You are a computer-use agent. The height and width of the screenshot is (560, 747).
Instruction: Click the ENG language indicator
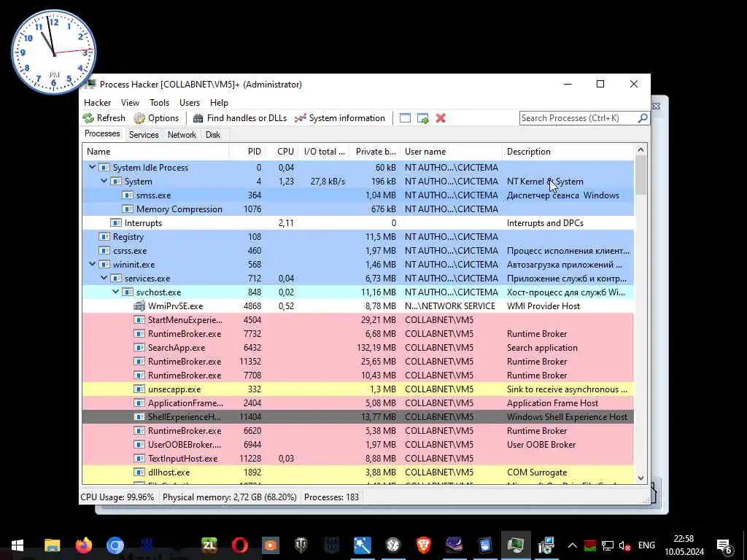646,545
